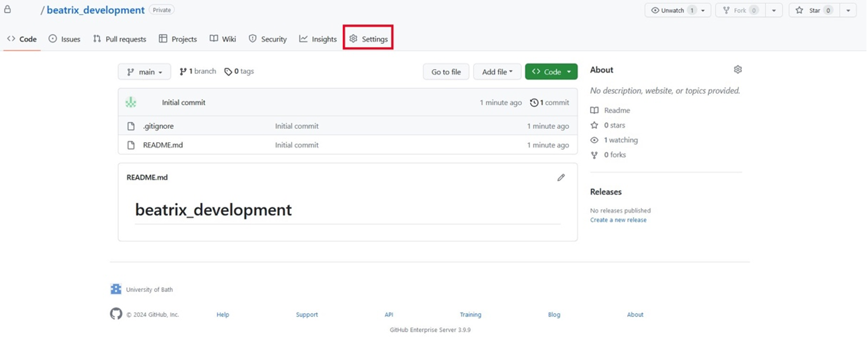Click the tag icon for 0 tags
The width and height of the screenshot is (868, 337).
(x=228, y=72)
